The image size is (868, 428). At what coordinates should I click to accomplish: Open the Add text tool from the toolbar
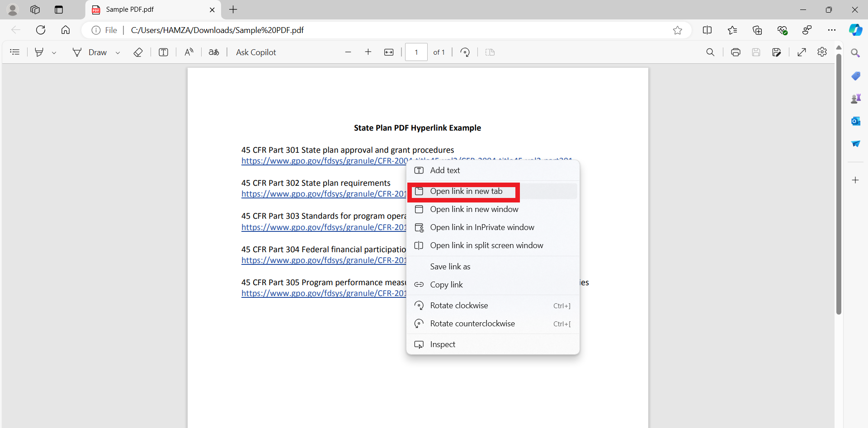coord(163,52)
